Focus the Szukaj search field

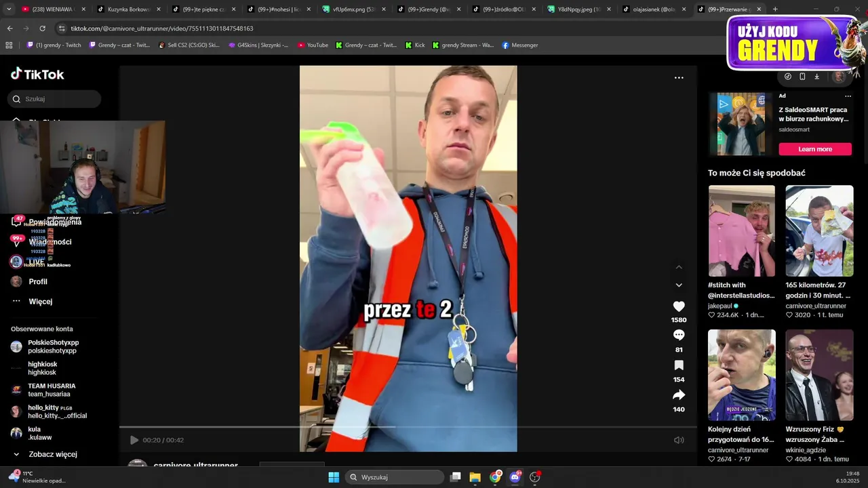click(x=55, y=99)
